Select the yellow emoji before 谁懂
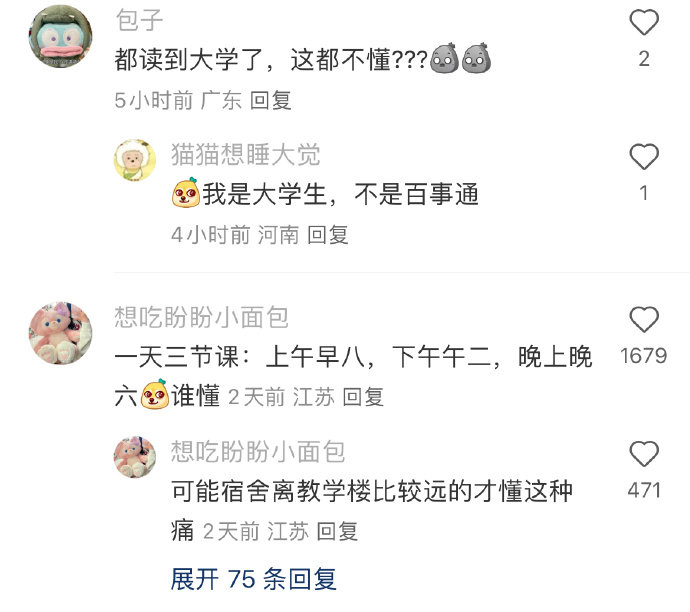 (154, 394)
